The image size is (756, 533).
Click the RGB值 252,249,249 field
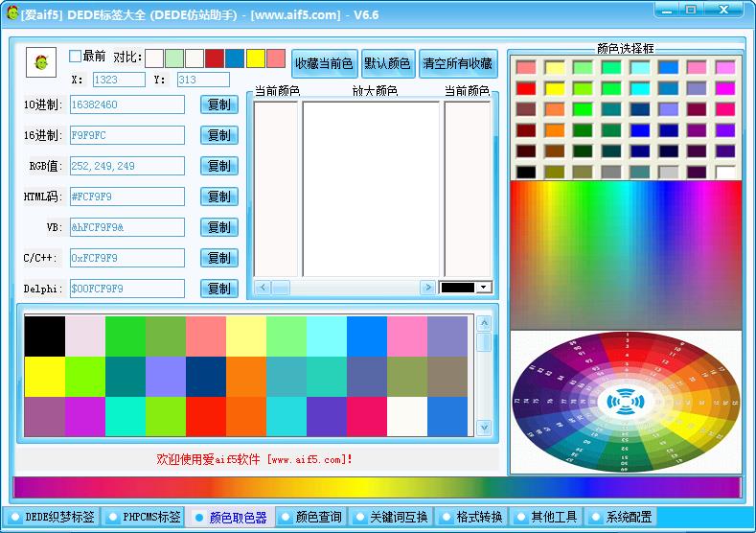[x=127, y=166]
